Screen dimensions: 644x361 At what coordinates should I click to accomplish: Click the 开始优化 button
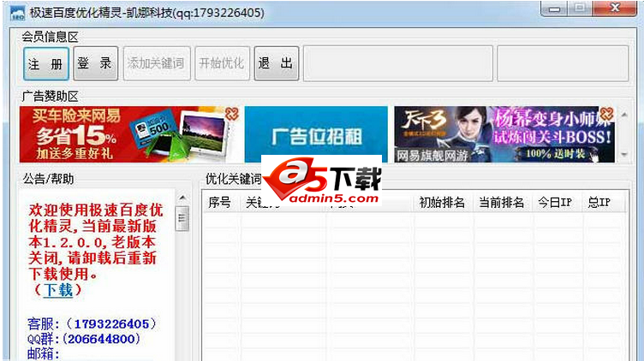(222, 63)
